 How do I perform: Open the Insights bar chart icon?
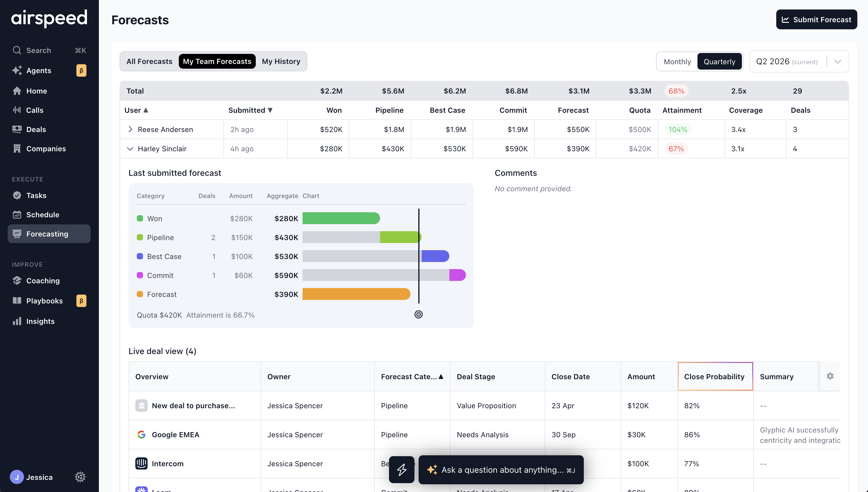click(17, 321)
